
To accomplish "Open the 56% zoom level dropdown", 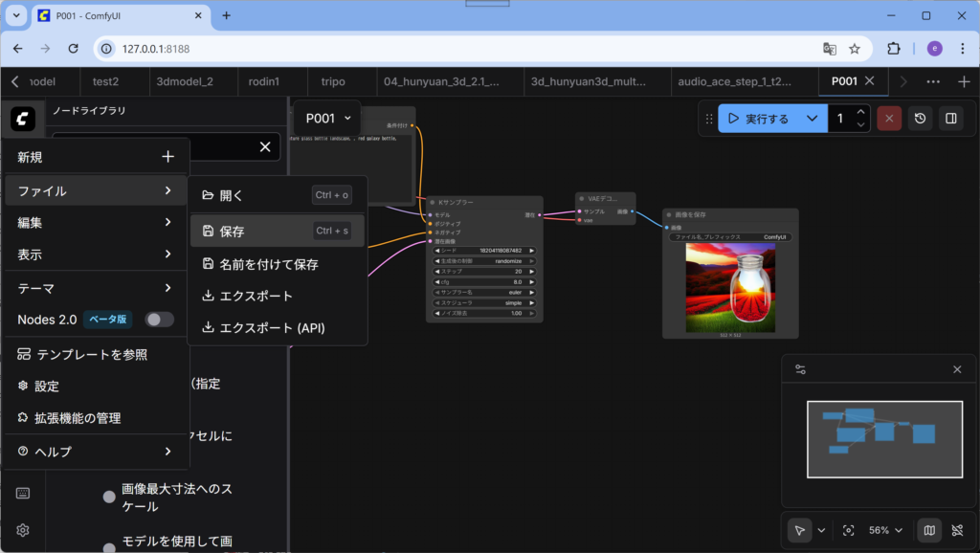I will pos(885,530).
